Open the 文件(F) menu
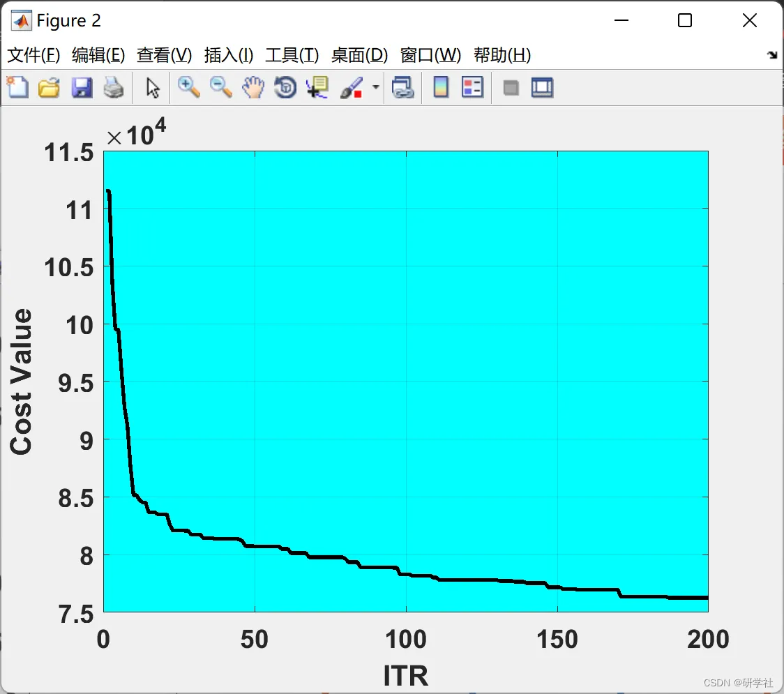 [33, 55]
